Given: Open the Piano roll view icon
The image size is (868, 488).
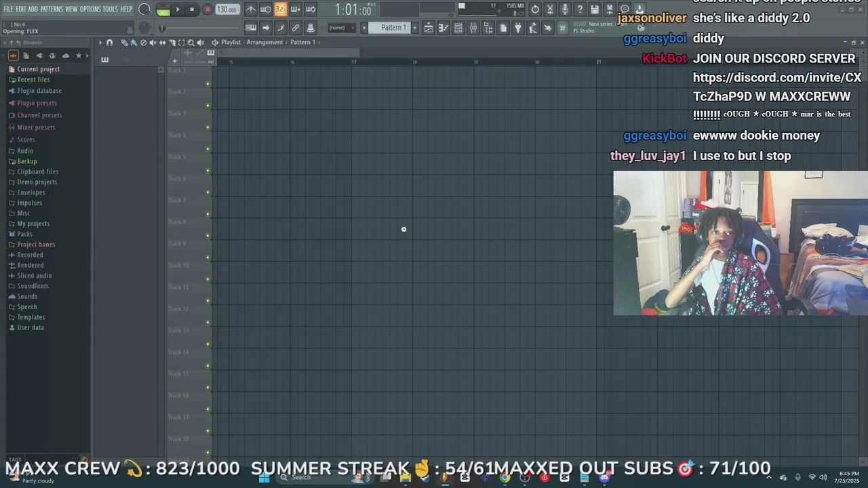Looking at the screenshot, I should click(443, 28).
